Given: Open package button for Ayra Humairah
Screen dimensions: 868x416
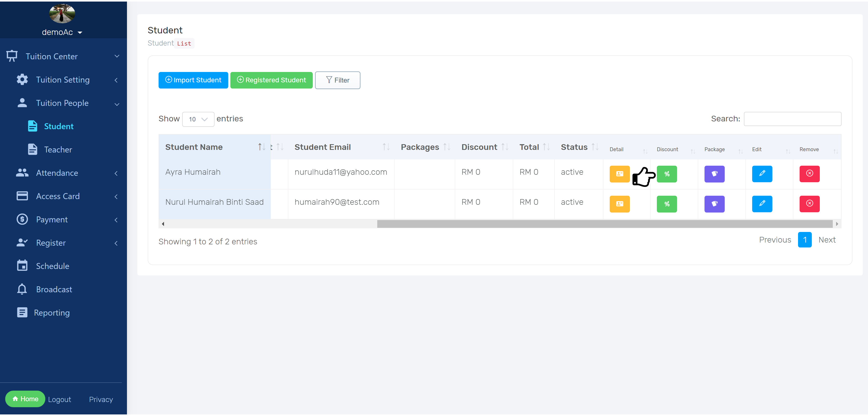Looking at the screenshot, I should pyautogui.click(x=714, y=174).
